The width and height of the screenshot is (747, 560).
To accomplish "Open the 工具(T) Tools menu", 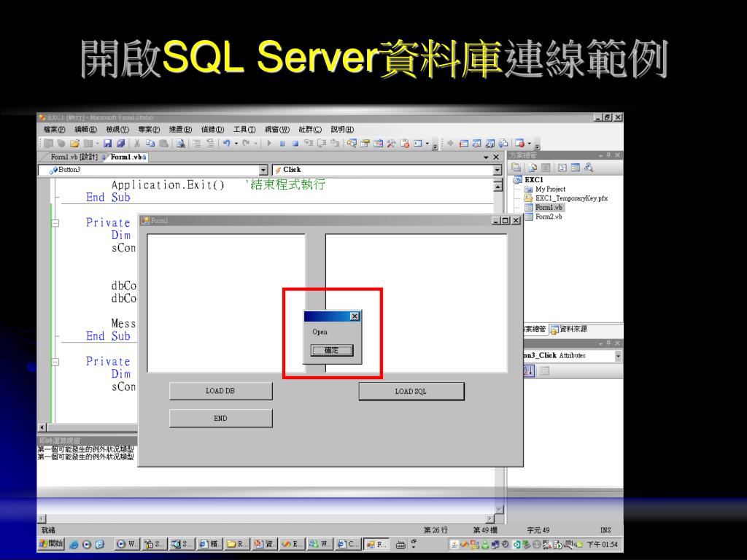I will pos(244,130).
